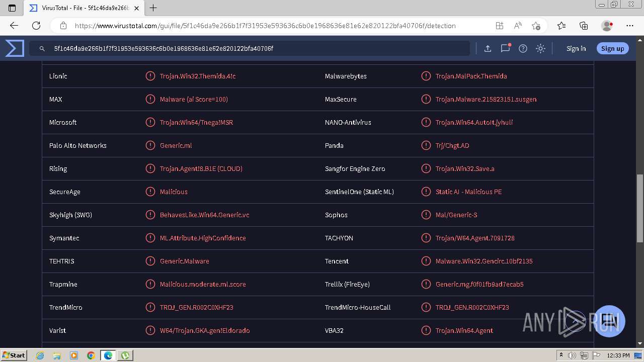Image resolution: width=644 pixels, height=362 pixels.
Task: Select Trojan.MalPack.Themida detection text
Action: click(471, 76)
